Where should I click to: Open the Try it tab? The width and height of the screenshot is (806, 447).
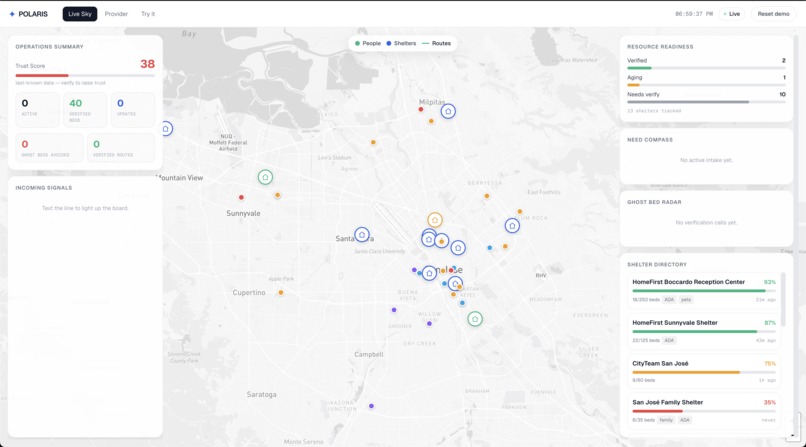point(148,14)
